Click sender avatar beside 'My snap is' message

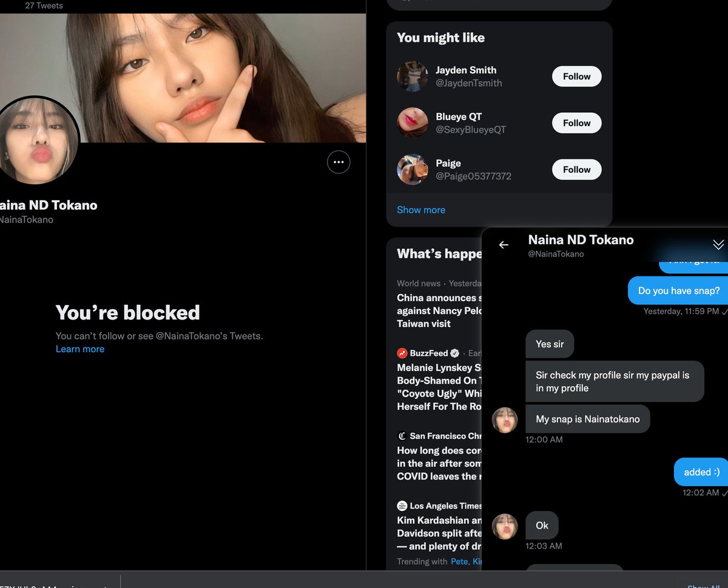point(504,419)
